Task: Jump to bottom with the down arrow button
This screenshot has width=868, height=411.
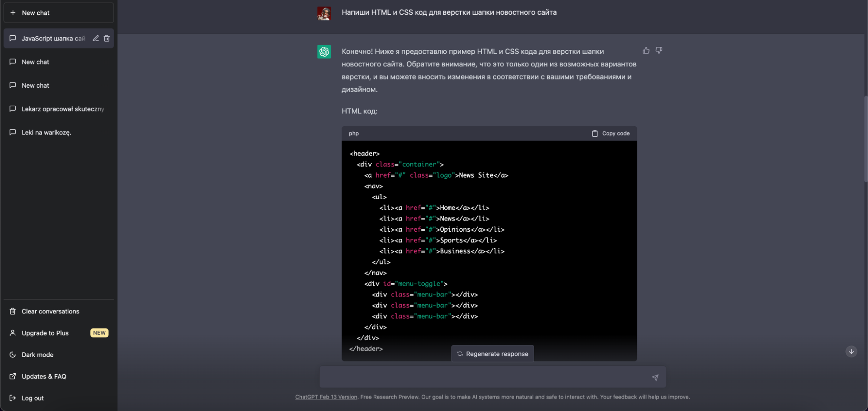Action: pyautogui.click(x=851, y=352)
